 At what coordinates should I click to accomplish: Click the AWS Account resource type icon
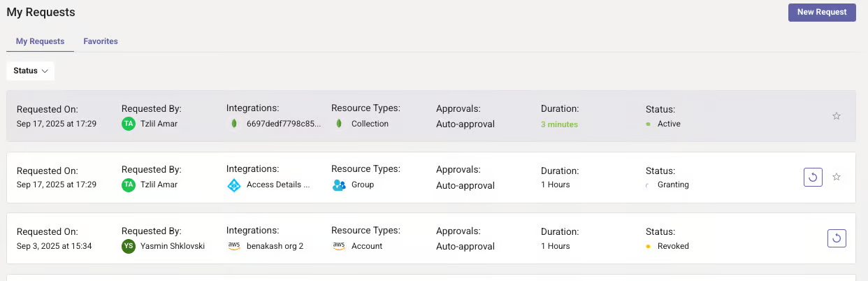coord(339,246)
